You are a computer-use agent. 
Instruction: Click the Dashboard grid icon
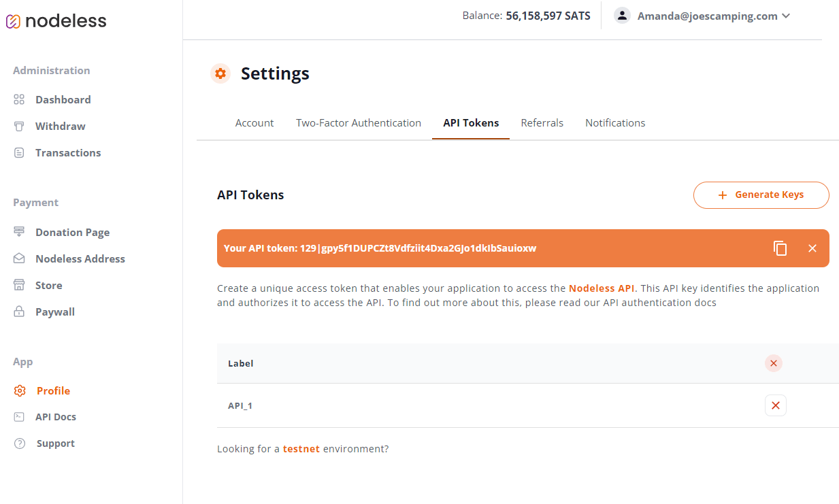click(19, 99)
